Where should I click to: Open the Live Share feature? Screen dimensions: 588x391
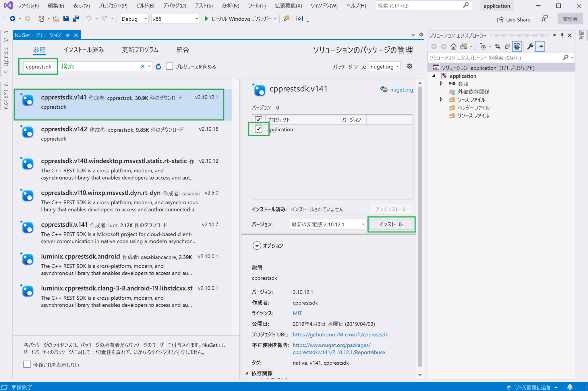click(x=514, y=19)
